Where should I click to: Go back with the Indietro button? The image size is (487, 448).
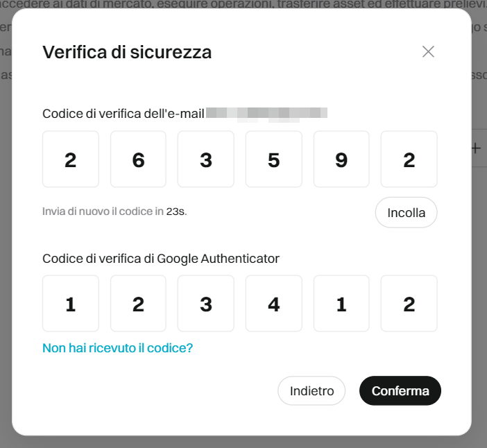pyautogui.click(x=311, y=390)
